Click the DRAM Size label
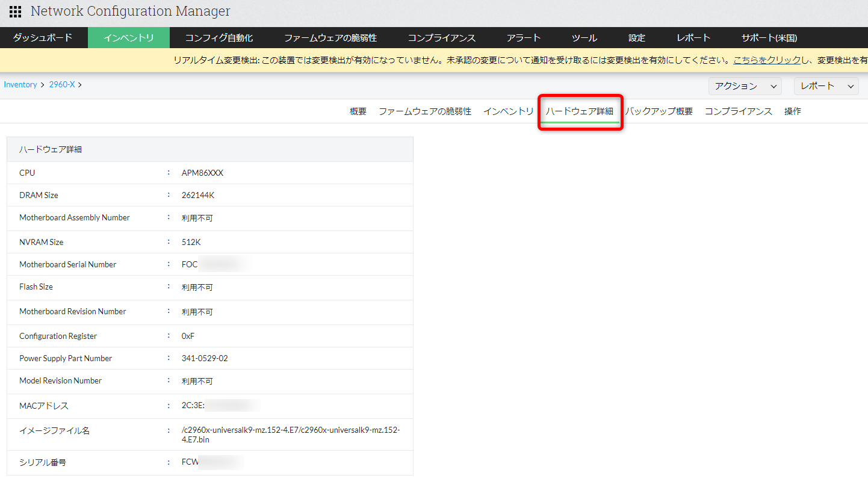Screen dimensions: 868x496 pos(39,195)
